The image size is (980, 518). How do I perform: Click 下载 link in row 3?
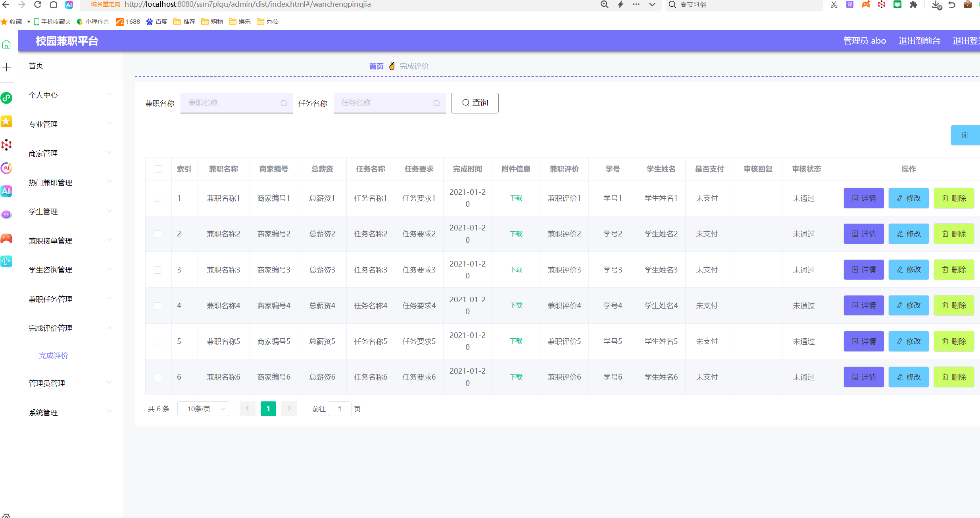516,270
